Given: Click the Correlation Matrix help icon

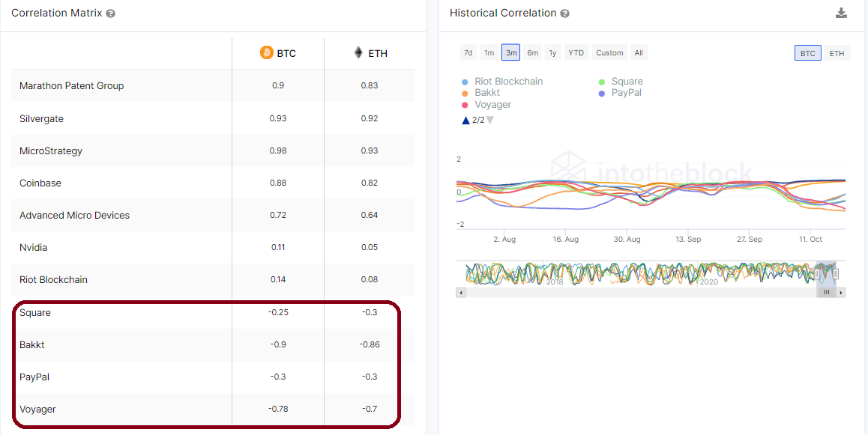Looking at the screenshot, I should (110, 13).
